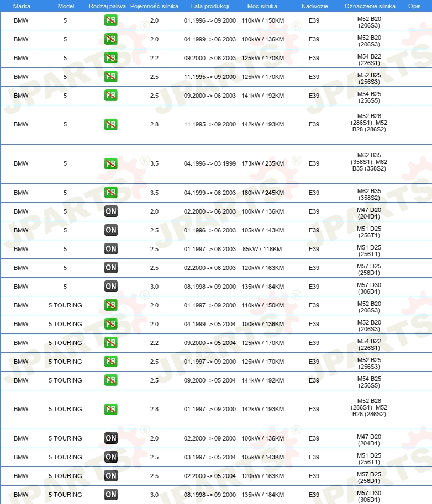Click PB icon in the 2.5 row starting 11.1995
432x504 pixels.
tap(110, 77)
